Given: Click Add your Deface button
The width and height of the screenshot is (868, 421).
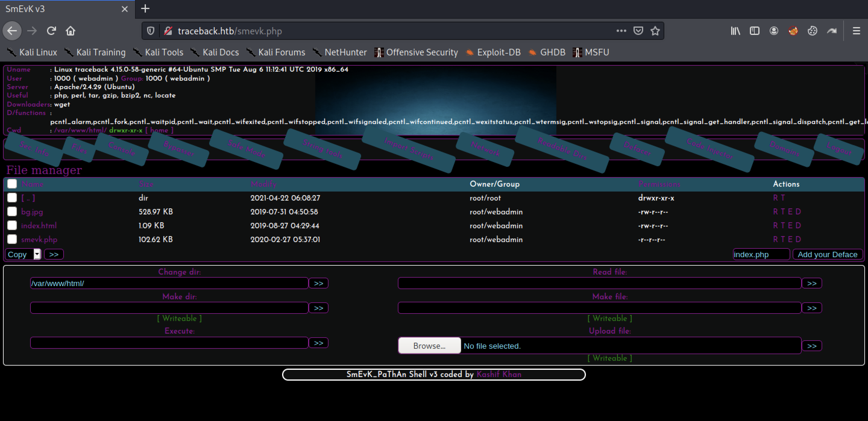Looking at the screenshot, I should click(827, 254).
